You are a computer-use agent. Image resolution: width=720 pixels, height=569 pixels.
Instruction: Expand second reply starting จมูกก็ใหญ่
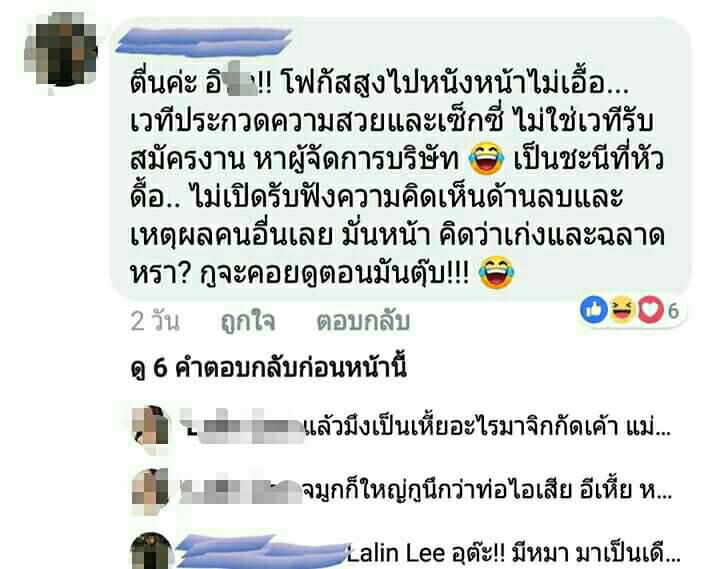487,490
